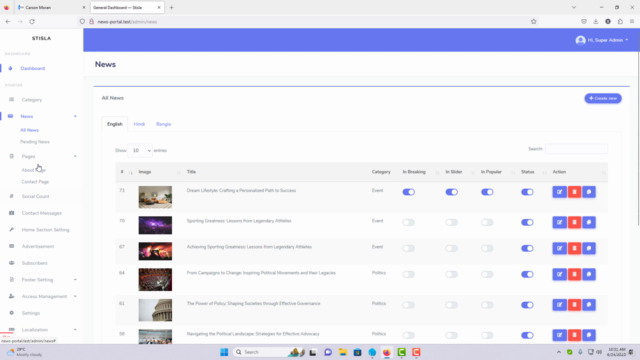Click the Create new button
640x360 pixels.
603,98
